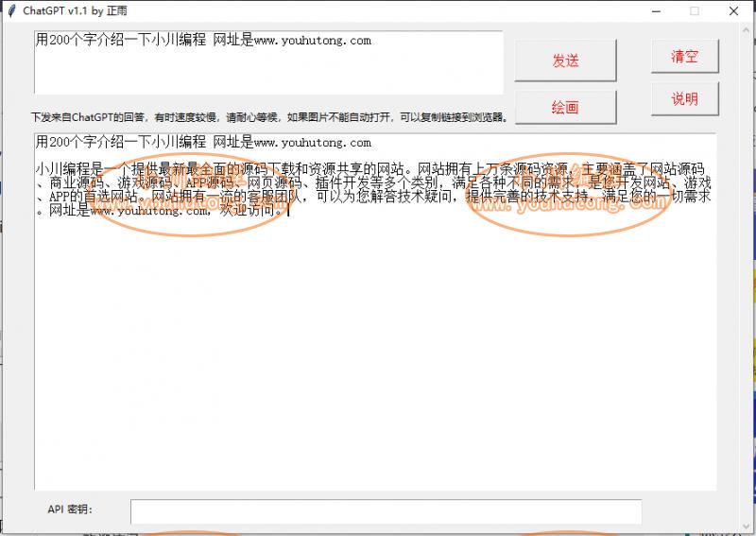Open the 说明 instructions button
Image resolution: width=756 pixels, height=536 pixels.
(x=684, y=98)
